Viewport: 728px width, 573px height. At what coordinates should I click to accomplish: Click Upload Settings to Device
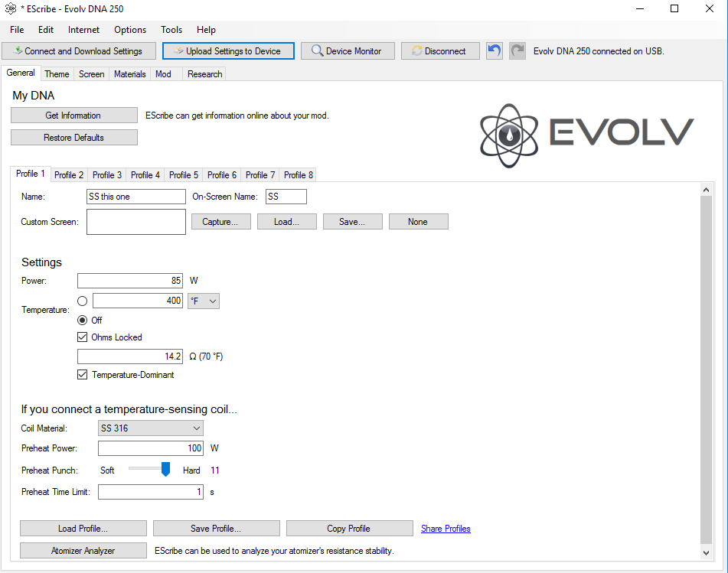coord(228,51)
